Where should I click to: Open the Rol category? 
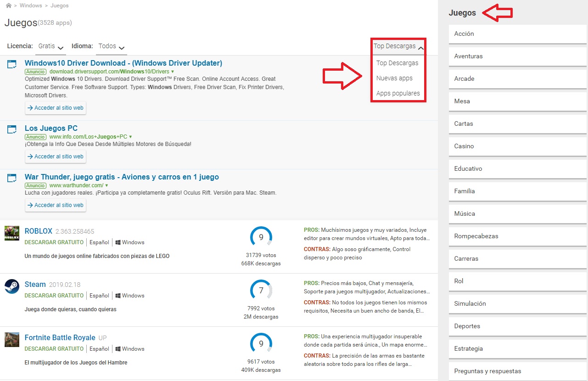click(518, 281)
